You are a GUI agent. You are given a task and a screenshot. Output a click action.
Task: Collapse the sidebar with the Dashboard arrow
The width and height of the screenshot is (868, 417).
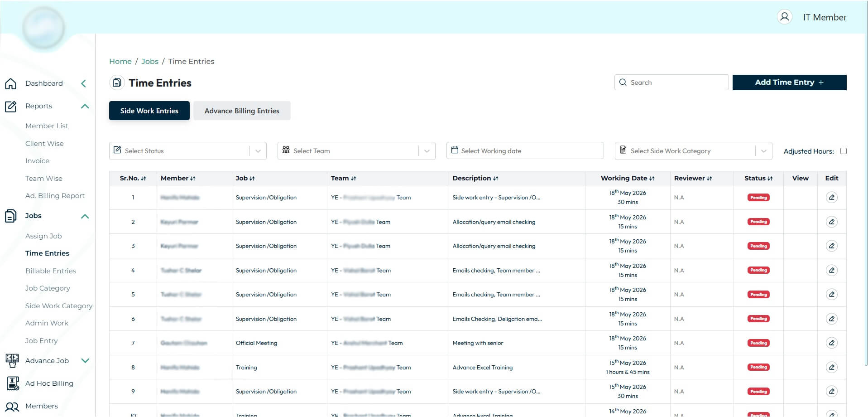click(83, 83)
